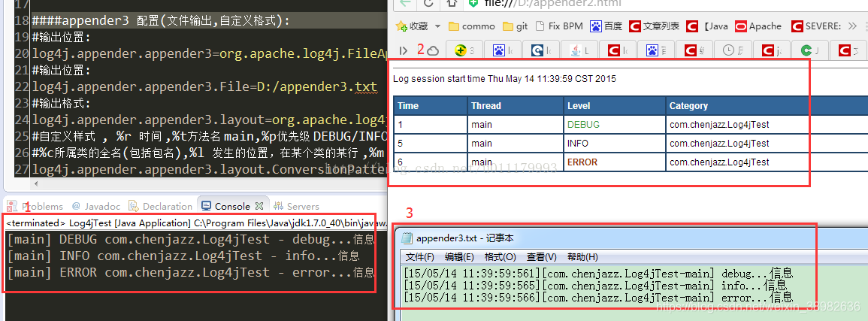Viewport: 868px width, 321px height.
Task: Click line 27 ConversionPattern property
Action: pos(210,169)
